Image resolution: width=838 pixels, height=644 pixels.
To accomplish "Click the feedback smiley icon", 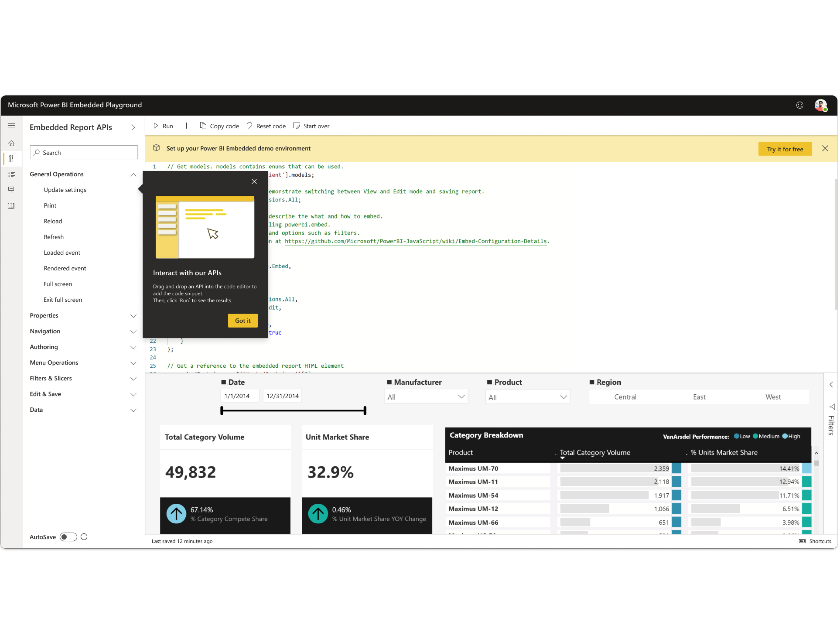I will pyautogui.click(x=799, y=105).
